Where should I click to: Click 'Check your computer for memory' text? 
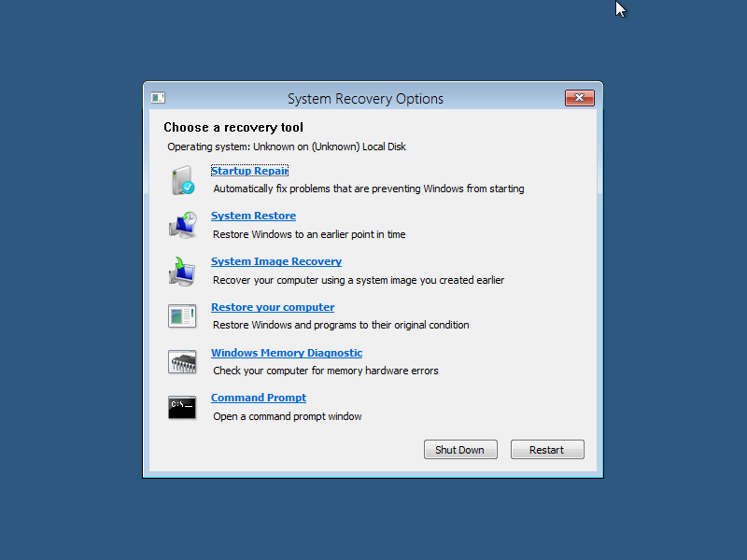click(326, 371)
